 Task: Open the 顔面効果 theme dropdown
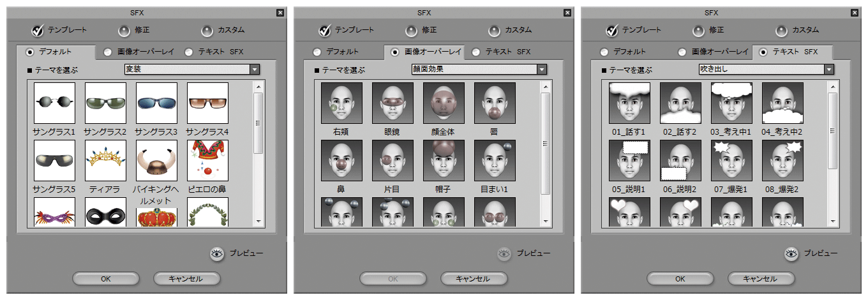(x=479, y=70)
